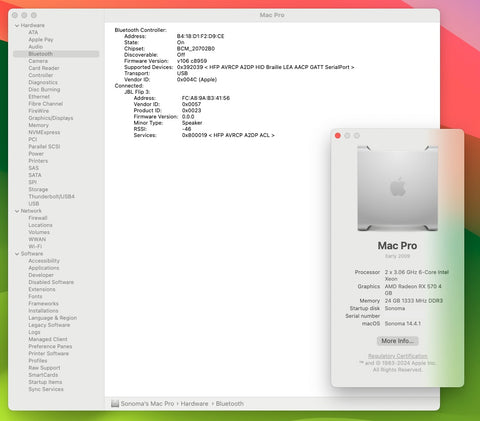Open the Regulatory Certification link
480x421 pixels.
(397, 356)
